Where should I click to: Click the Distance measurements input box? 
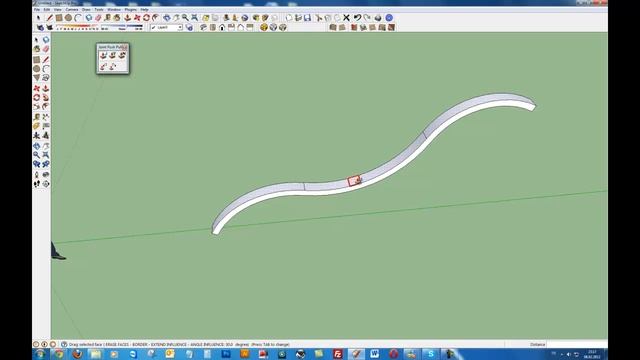576,344
